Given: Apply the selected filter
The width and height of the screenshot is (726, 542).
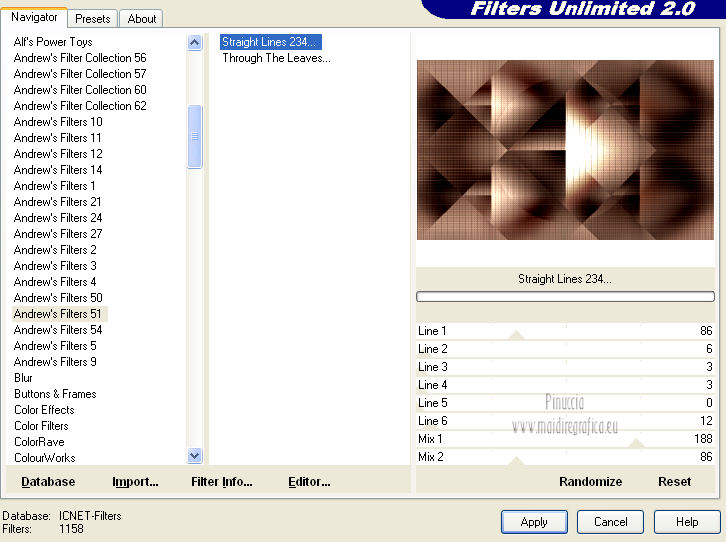Looking at the screenshot, I should pyautogui.click(x=534, y=522).
